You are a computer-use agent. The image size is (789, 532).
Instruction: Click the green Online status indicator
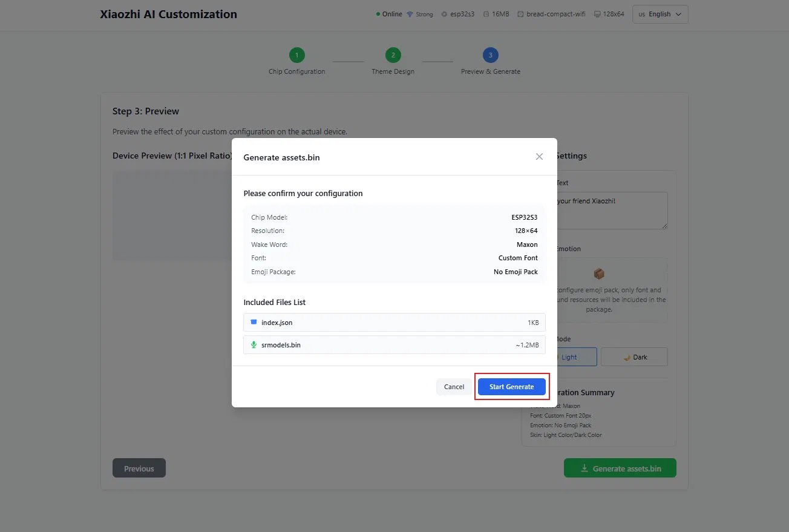(378, 14)
